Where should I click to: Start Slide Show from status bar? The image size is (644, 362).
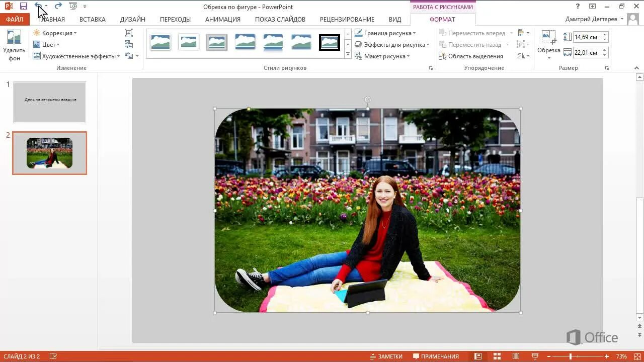534,356
